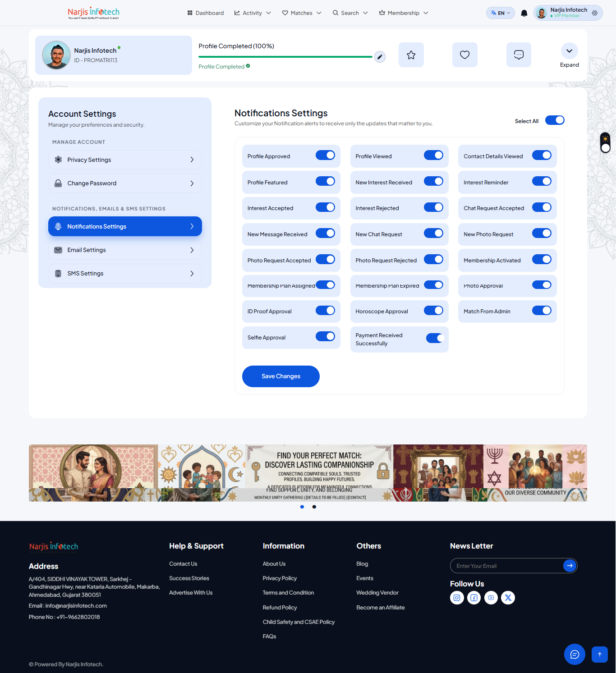Click the notification bell icon
Screen dimensions: 616x673
[x=524, y=13]
